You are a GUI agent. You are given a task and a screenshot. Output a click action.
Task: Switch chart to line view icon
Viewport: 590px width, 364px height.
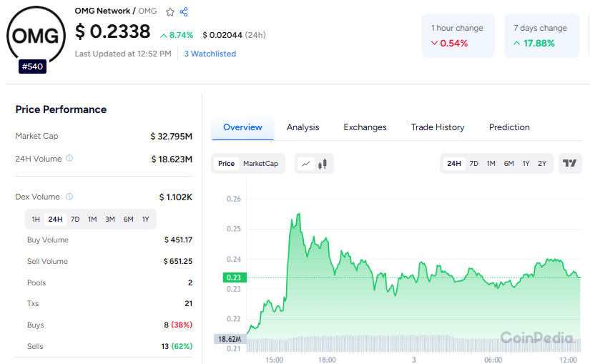click(x=306, y=164)
